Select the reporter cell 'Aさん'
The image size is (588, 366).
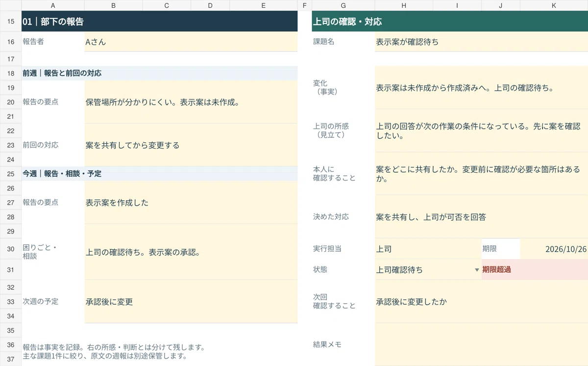coord(191,42)
